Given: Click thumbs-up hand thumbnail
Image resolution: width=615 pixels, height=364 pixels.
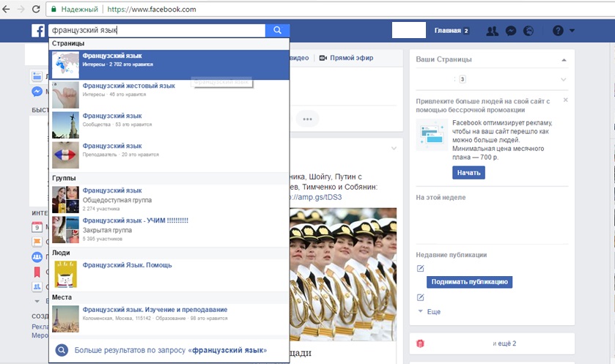Looking at the screenshot, I should pos(65,94).
